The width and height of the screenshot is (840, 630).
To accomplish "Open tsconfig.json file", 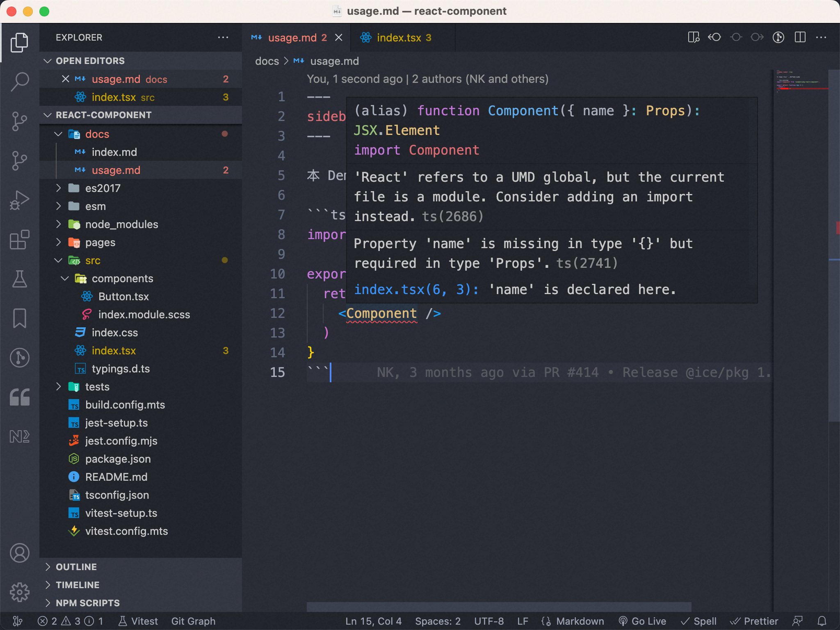I will click(x=140, y=495).
